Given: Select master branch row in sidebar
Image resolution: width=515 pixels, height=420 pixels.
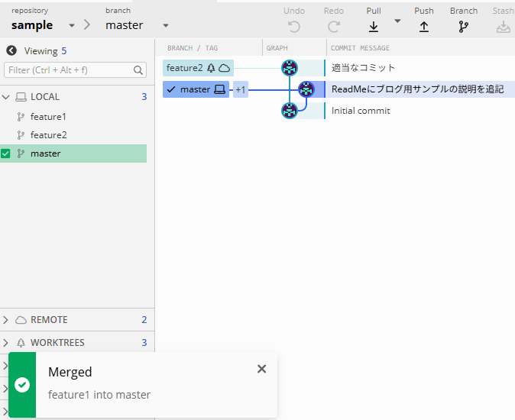Looking at the screenshot, I should [x=73, y=153].
